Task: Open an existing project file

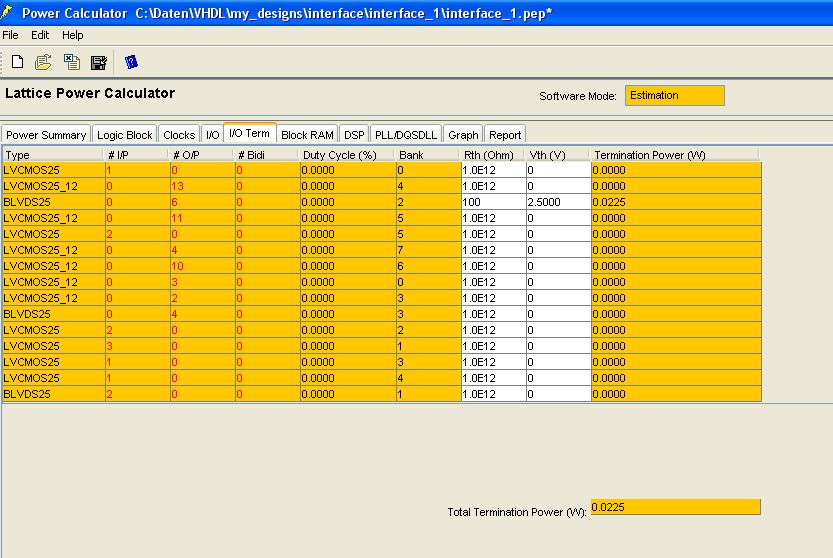Action: tap(43, 62)
